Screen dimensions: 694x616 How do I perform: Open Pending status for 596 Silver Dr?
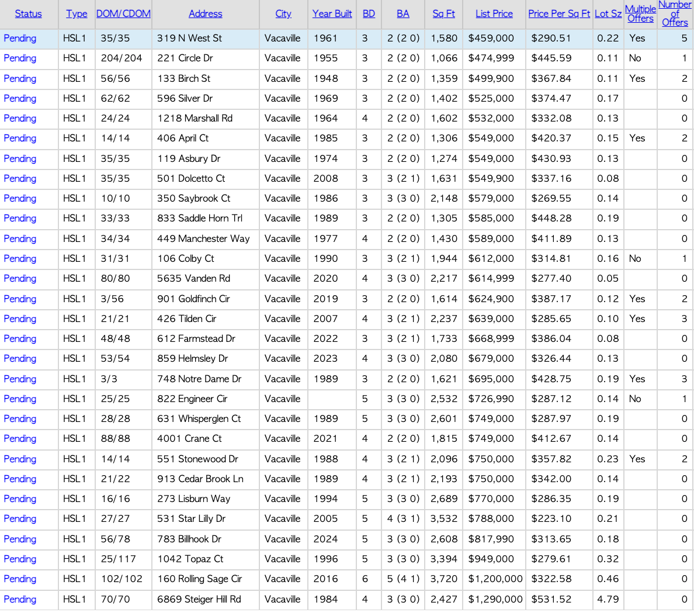point(20,98)
